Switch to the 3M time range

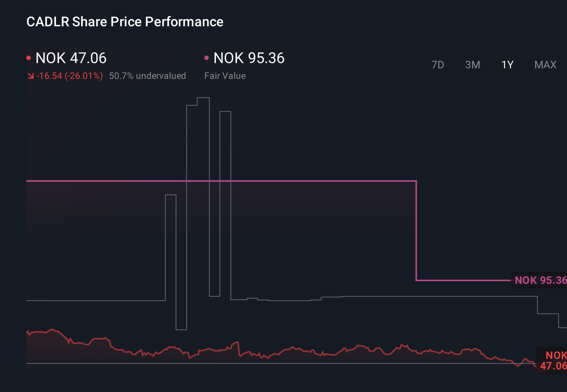472,65
